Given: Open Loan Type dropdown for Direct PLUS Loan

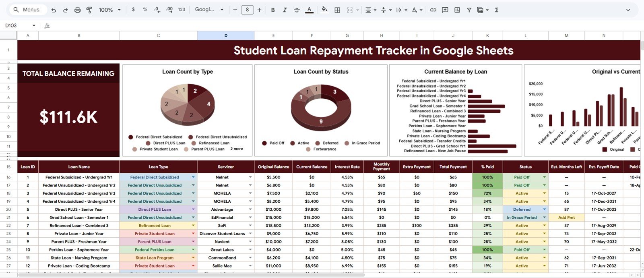Looking at the screenshot, I should (193, 210).
